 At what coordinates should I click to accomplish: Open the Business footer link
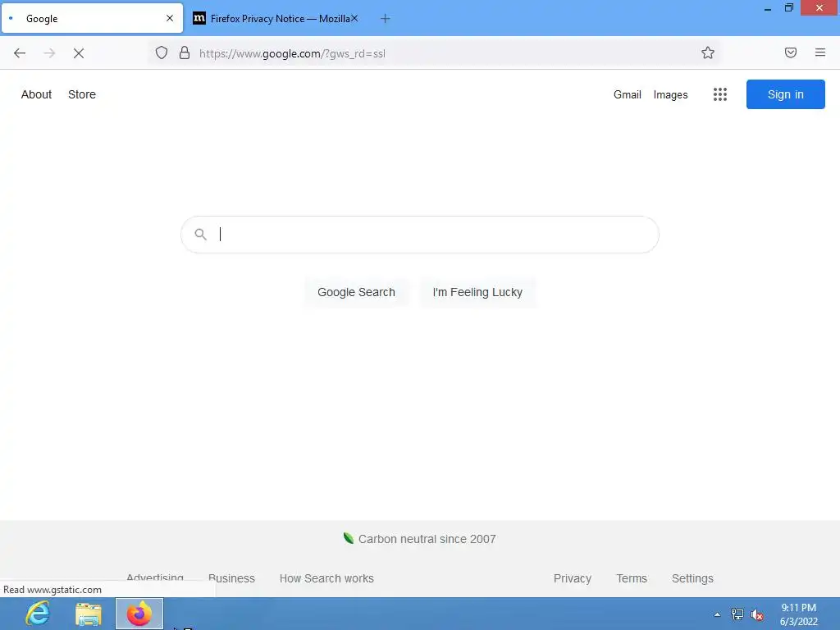231,578
